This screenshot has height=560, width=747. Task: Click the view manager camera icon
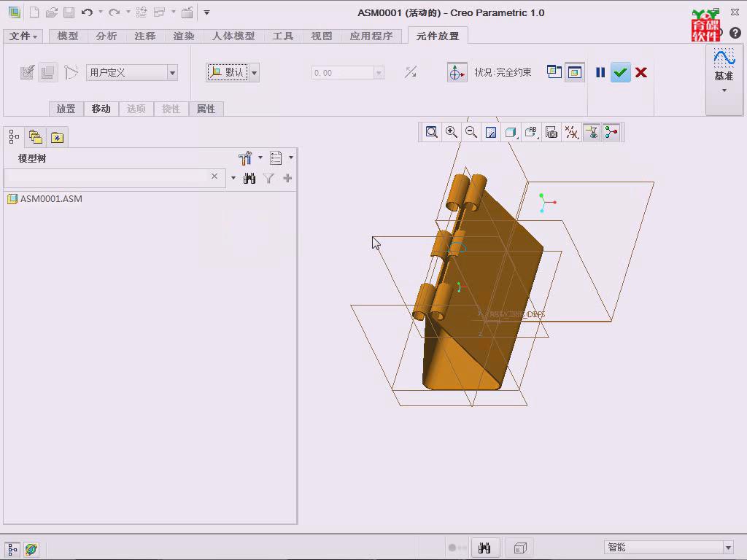(x=551, y=133)
